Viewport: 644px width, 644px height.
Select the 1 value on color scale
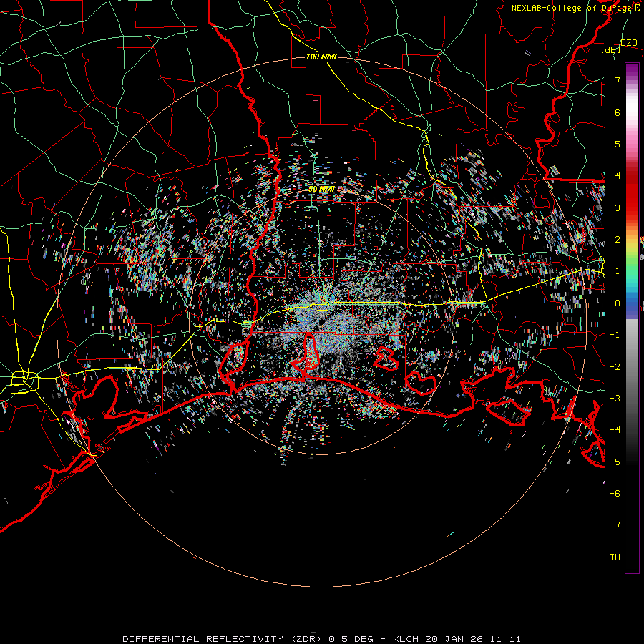click(618, 271)
